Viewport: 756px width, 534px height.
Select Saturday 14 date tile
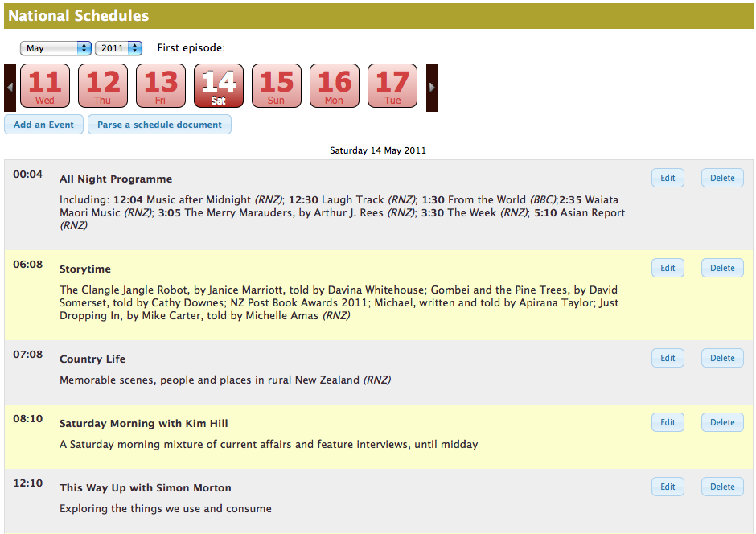pyautogui.click(x=219, y=86)
